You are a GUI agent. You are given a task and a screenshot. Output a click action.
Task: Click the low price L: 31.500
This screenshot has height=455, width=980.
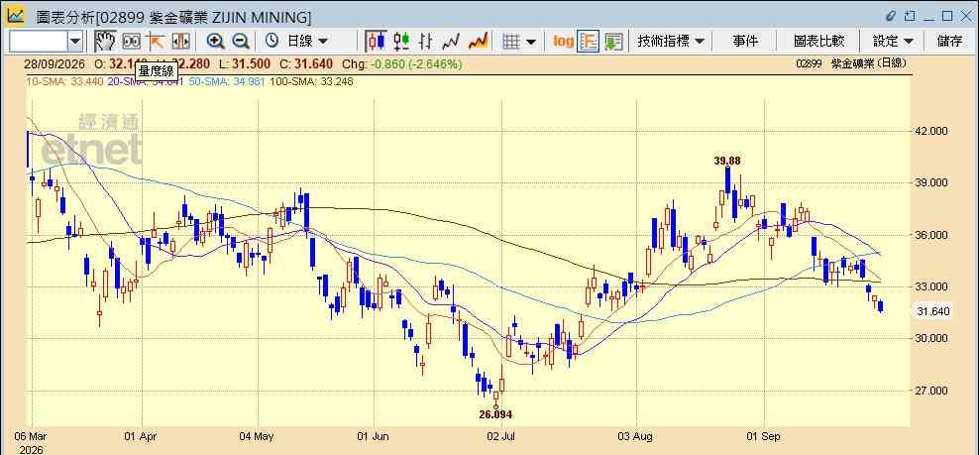point(245,64)
